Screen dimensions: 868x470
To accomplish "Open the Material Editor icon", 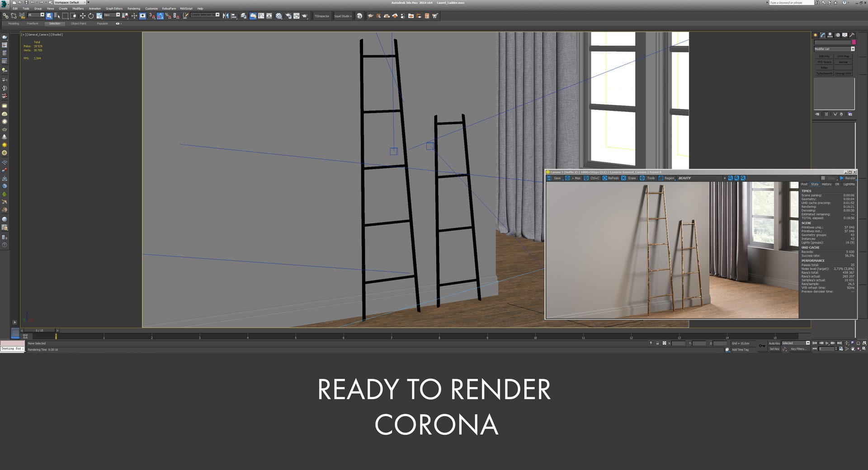I will 279,16.
